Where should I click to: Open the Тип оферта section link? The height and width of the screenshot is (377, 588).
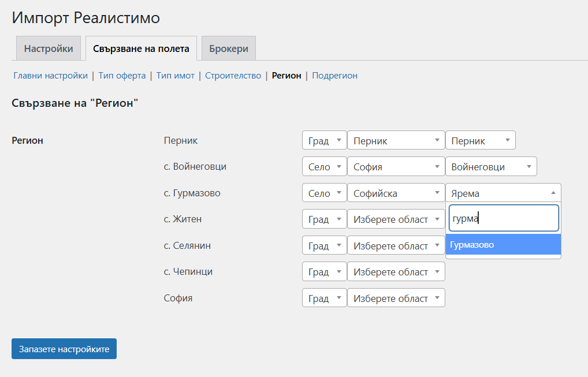click(122, 76)
